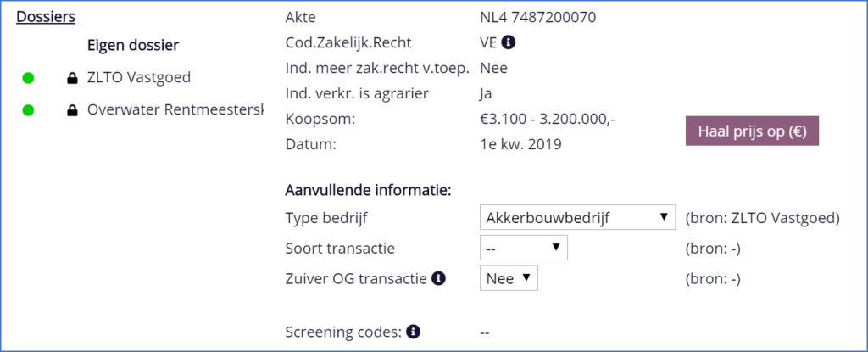Click the Koopsom price range value
This screenshot has height=352, width=868.
(547, 119)
